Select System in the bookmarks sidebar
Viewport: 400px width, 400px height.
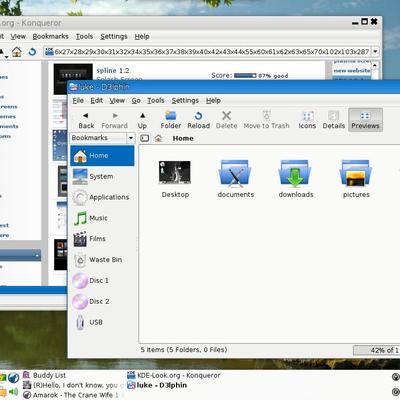102,176
